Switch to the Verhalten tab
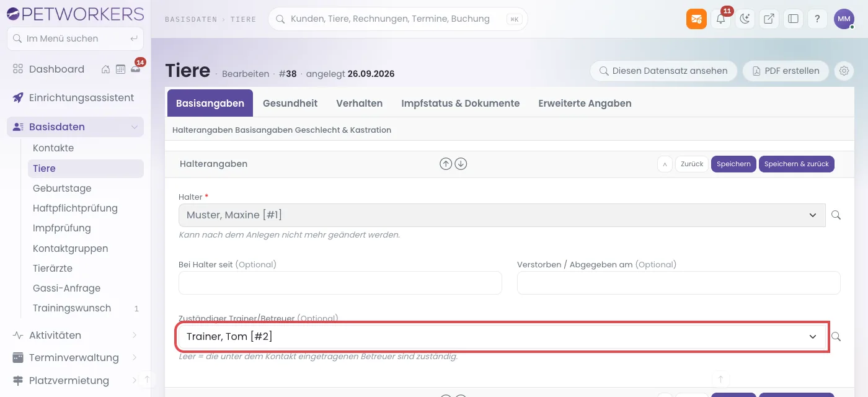This screenshot has height=397, width=868. pyautogui.click(x=360, y=104)
